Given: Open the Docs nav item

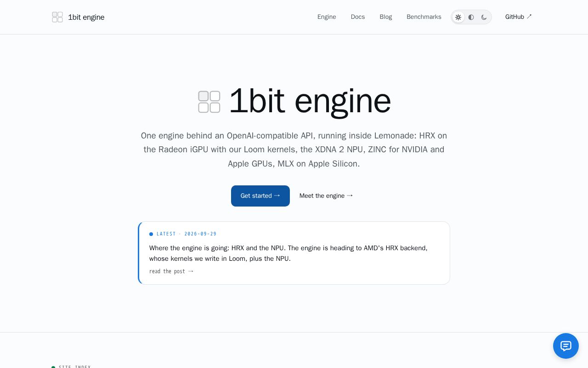Looking at the screenshot, I should pyautogui.click(x=358, y=17).
